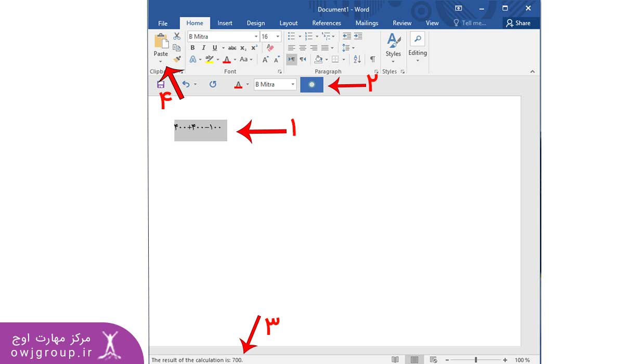
Task: Center the paragraph text
Action: [303, 48]
